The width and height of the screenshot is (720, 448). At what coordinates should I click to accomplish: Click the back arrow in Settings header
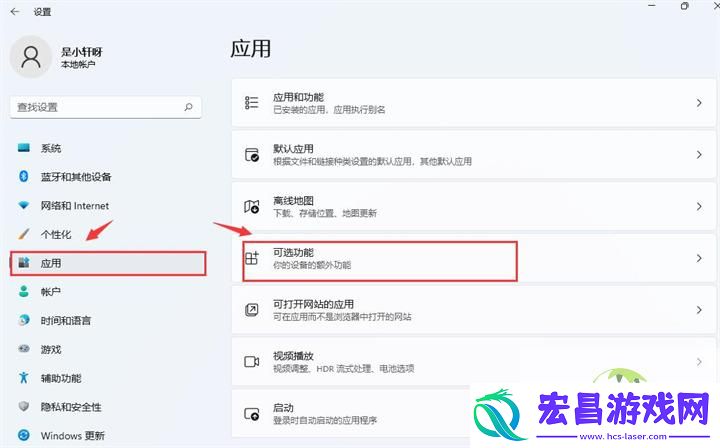click(15, 11)
